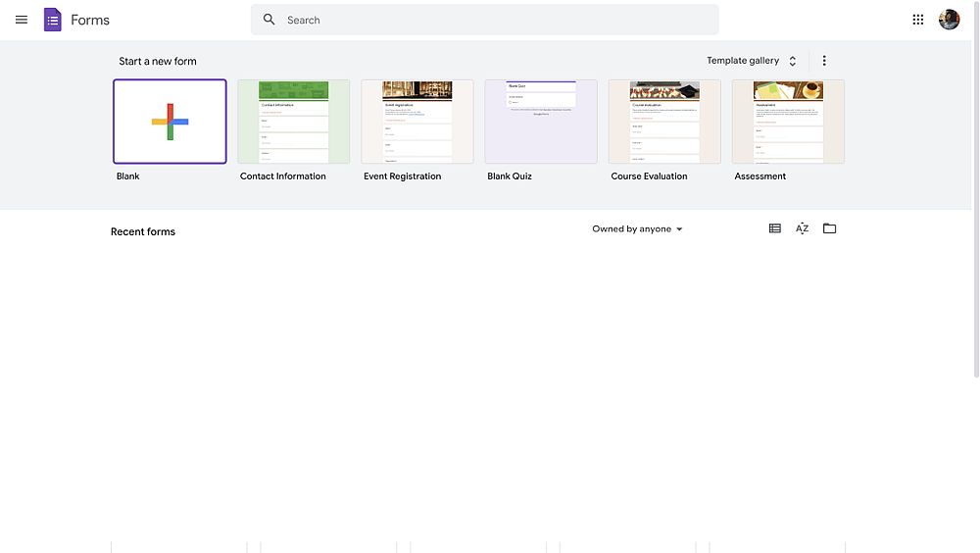The image size is (980, 553).
Task: Click the Blank label text
Action: (128, 176)
